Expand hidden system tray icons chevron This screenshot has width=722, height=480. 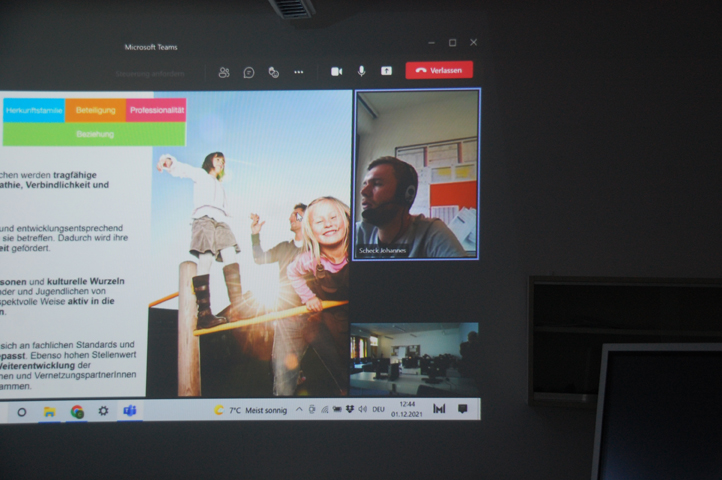pyautogui.click(x=299, y=409)
